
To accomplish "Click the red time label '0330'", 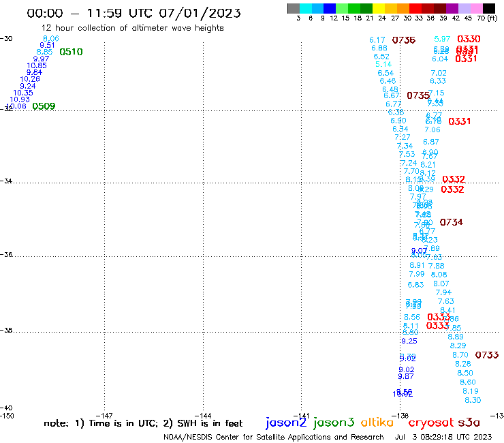I will click(469, 40).
